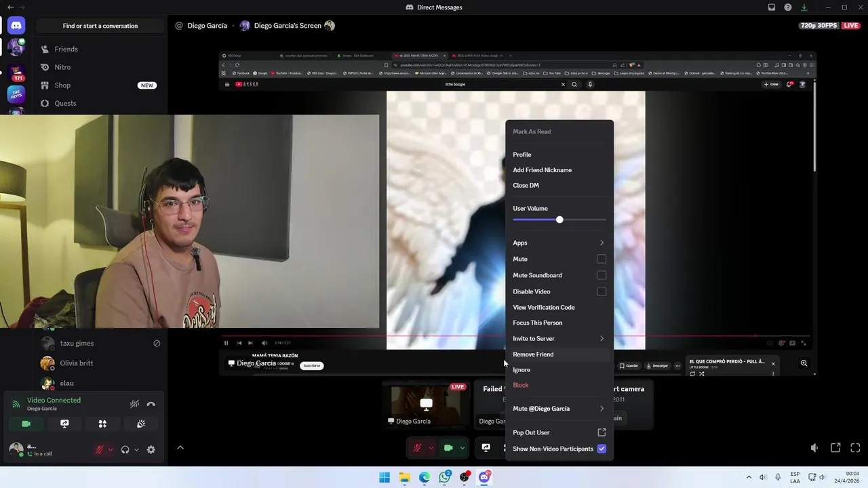This screenshot has height=488, width=868.
Task: Adjust stream volume speaker icon
Action: pyautogui.click(x=814, y=448)
